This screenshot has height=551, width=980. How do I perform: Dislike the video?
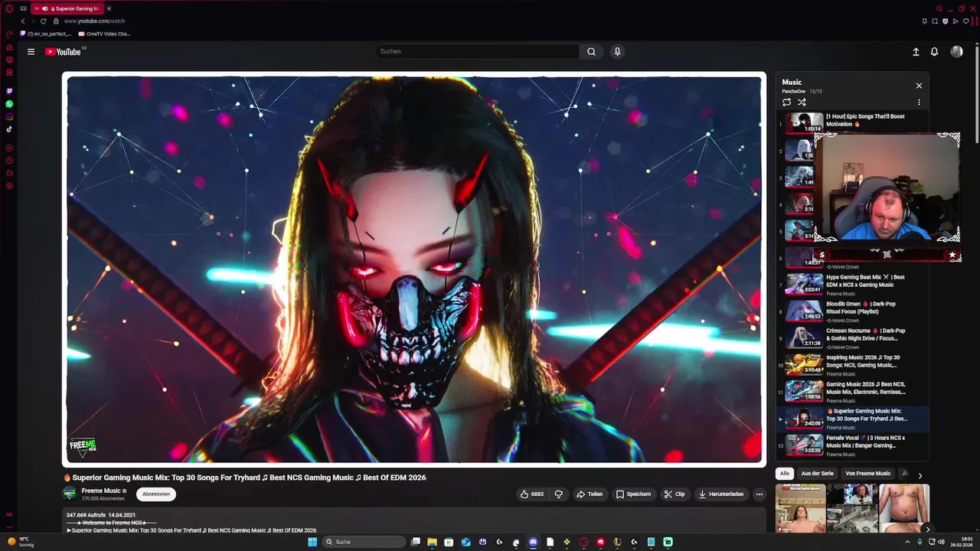pyautogui.click(x=559, y=494)
